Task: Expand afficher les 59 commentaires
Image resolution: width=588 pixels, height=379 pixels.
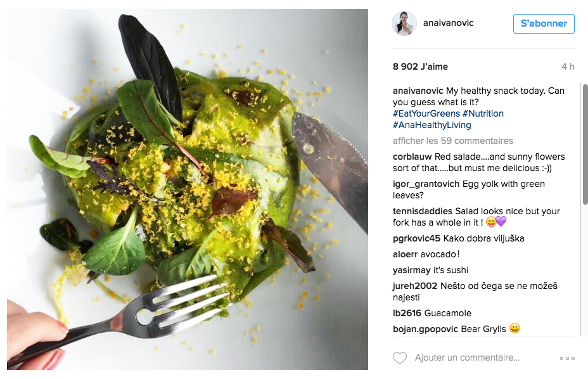Action: coord(452,141)
